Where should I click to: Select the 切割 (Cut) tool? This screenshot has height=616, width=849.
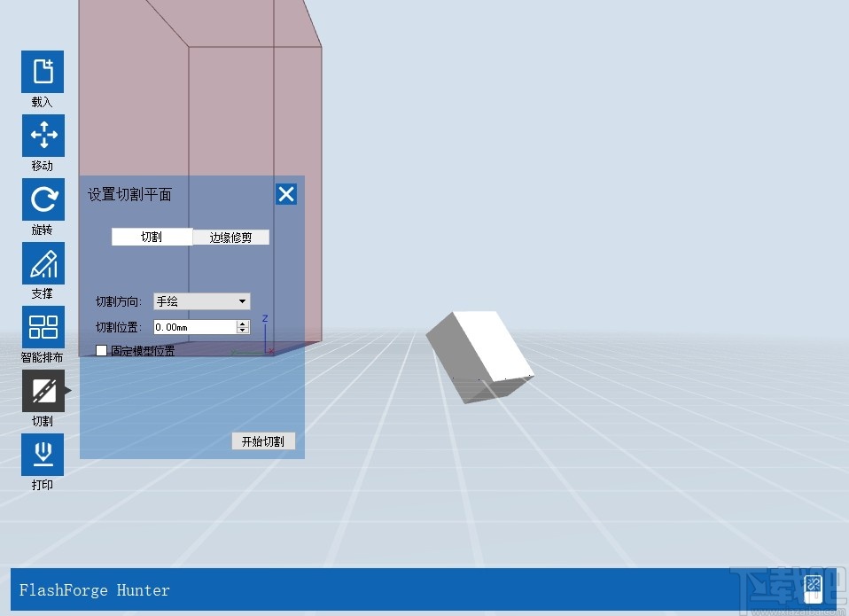pyautogui.click(x=43, y=391)
